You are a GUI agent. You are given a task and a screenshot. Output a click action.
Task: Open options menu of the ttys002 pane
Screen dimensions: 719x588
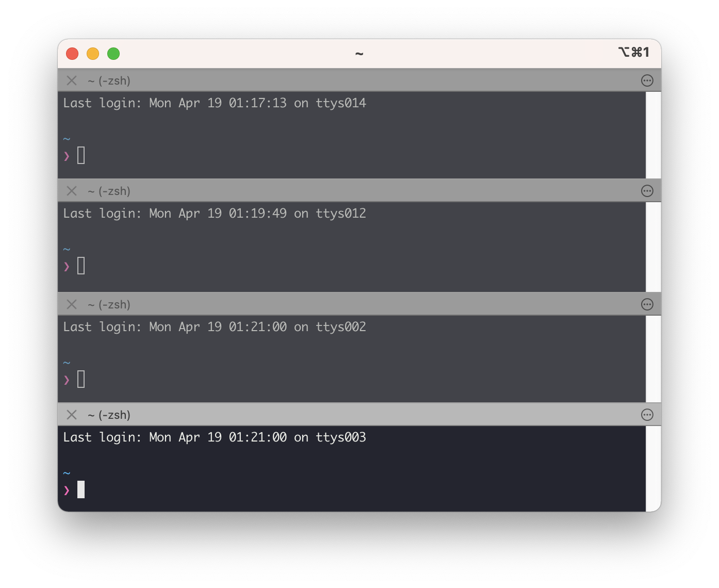pyautogui.click(x=647, y=304)
